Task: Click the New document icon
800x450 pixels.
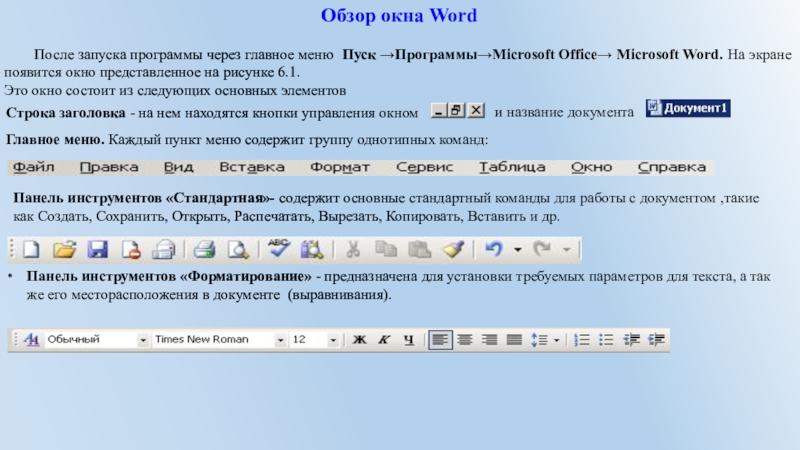Action: point(31,249)
